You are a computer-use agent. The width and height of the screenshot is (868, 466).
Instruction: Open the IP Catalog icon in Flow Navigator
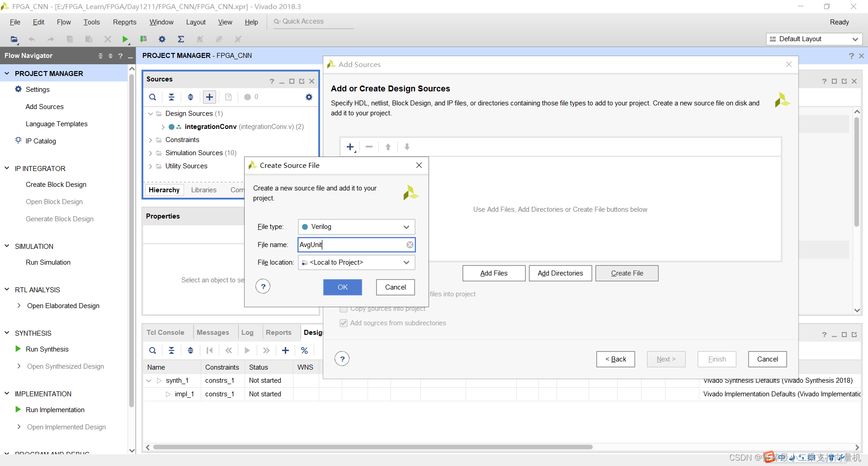pyautogui.click(x=18, y=141)
